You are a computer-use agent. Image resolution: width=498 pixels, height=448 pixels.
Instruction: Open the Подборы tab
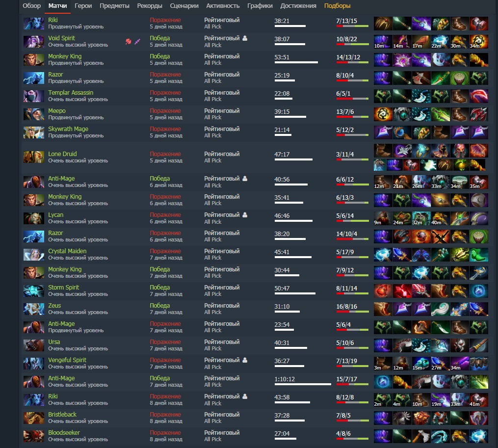337,6
